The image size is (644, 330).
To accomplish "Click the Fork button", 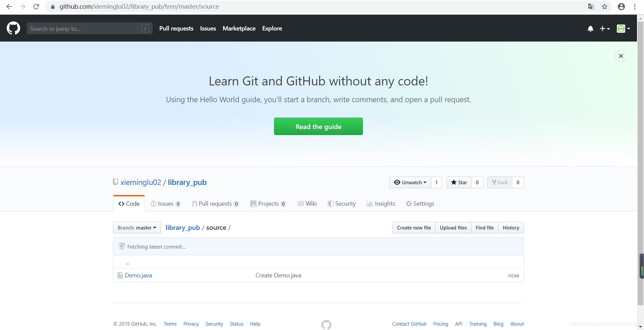I will (500, 182).
